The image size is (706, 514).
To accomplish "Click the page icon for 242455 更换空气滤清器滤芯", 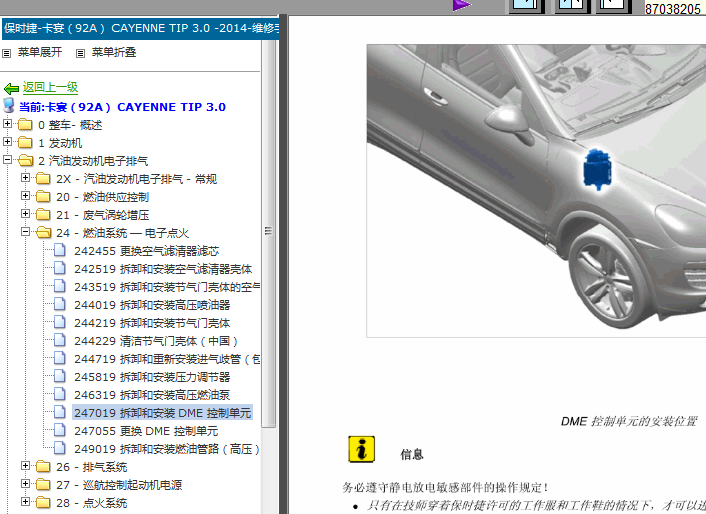I will tap(59, 250).
